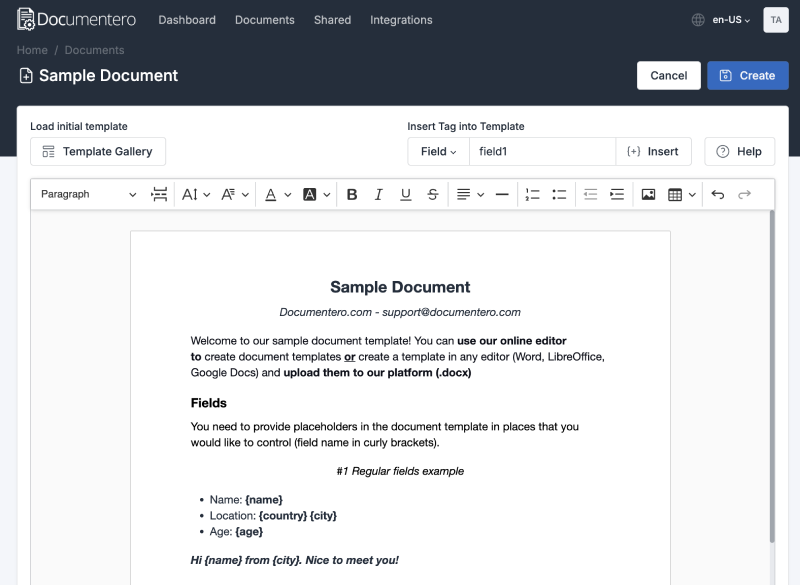Open the Template Gallery
The width and height of the screenshot is (800, 585).
point(97,151)
